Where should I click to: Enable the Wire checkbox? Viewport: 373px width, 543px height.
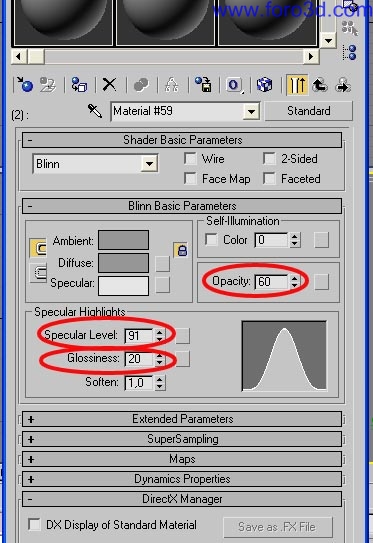pyautogui.click(x=190, y=159)
